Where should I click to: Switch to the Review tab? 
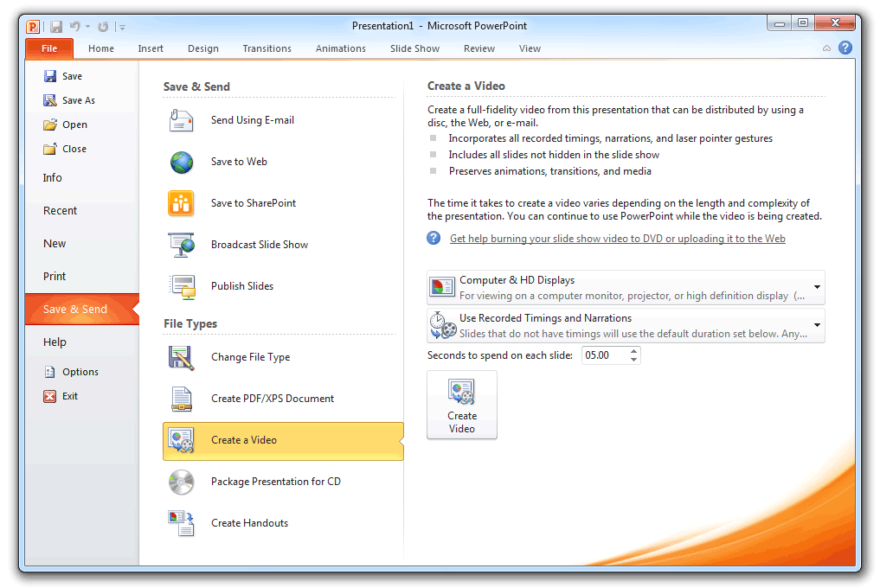pos(479,48)
